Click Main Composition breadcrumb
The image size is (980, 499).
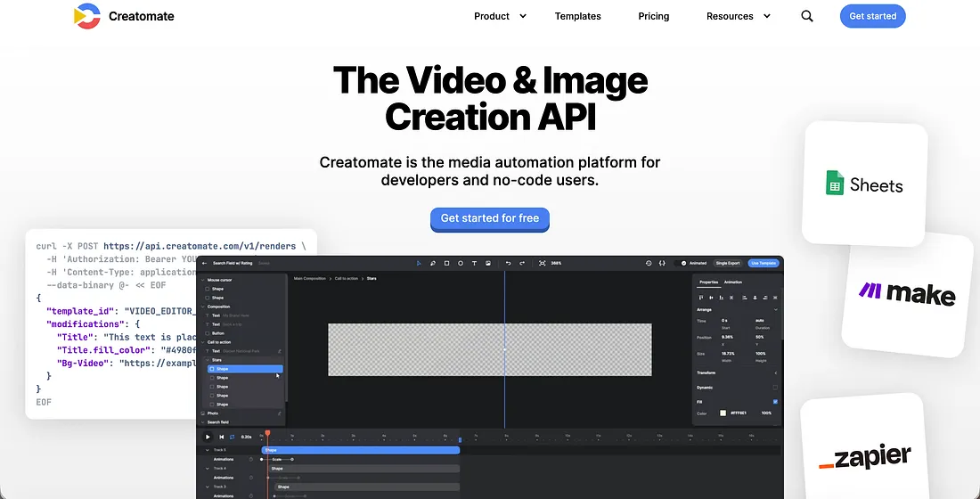click(x=310, y=278)
